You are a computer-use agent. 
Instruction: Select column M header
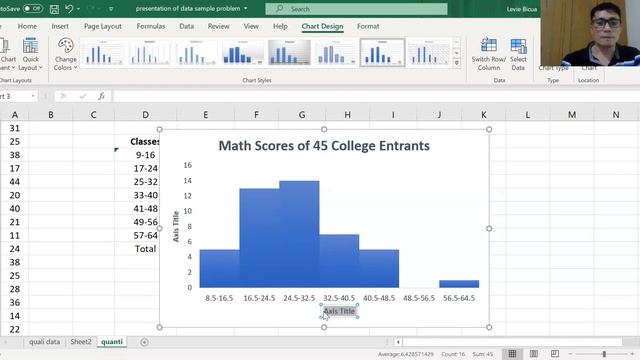click(x=572, y=115)
